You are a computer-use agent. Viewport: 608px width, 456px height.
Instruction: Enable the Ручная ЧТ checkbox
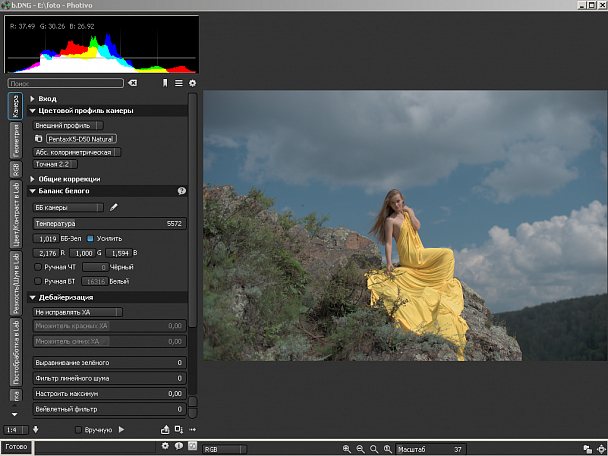38,267
